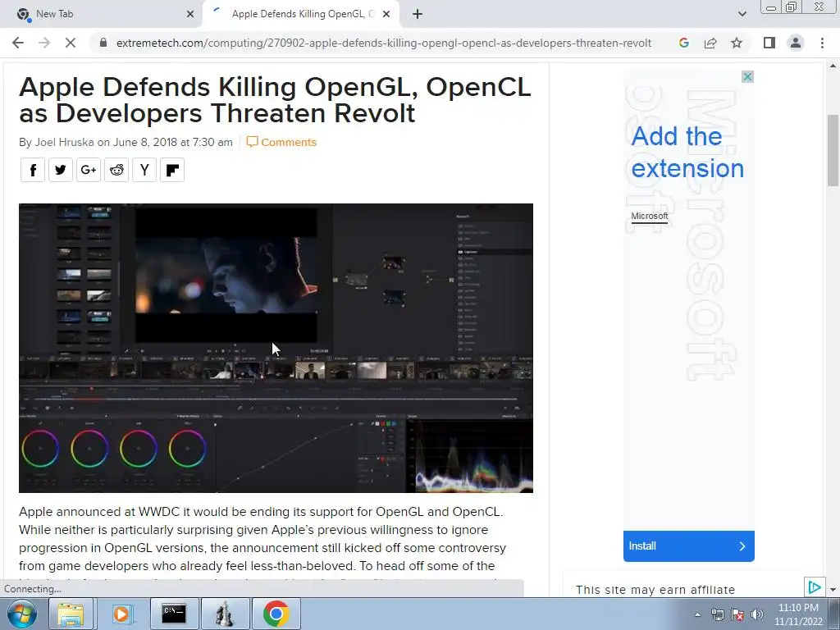Viewport: 840px width, 630px height.
Task: Click the article headline text
Action: pos(276,100)
